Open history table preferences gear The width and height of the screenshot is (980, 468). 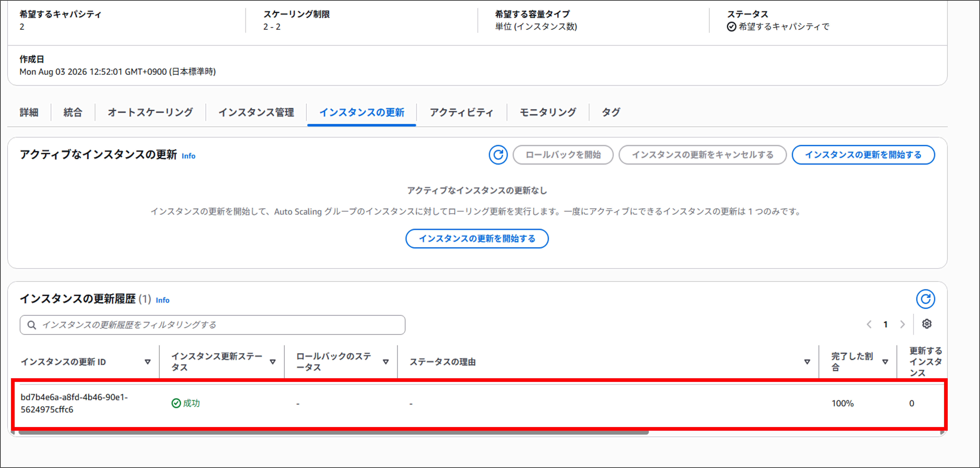(927, 324)
